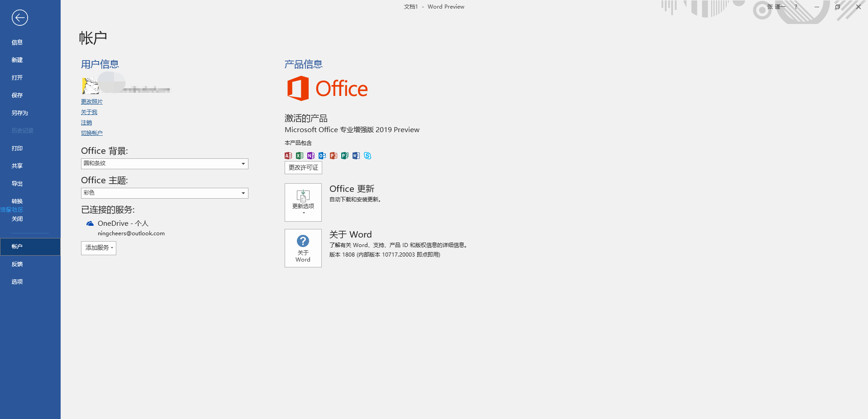This screenshot has height=419, width=868.
Task: Select 新建 in the sidebar
Action: (30, 60)
